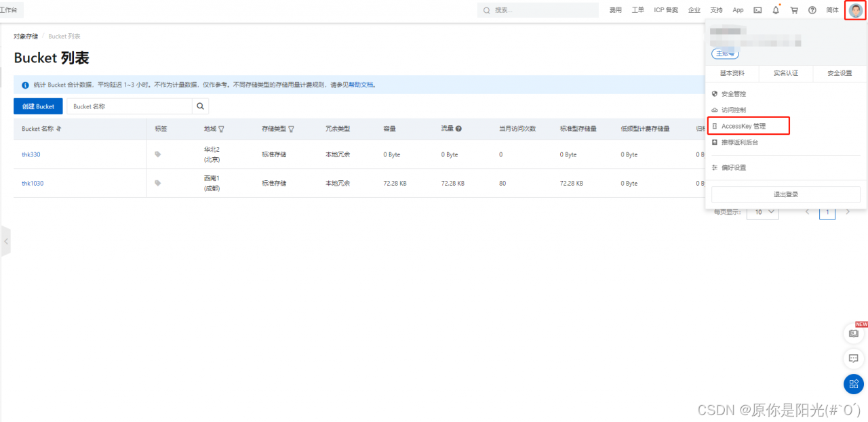The image size is (868, 422).
Task: Click the blue grid shortcut icon at bottom right
Action: [853, 384]
